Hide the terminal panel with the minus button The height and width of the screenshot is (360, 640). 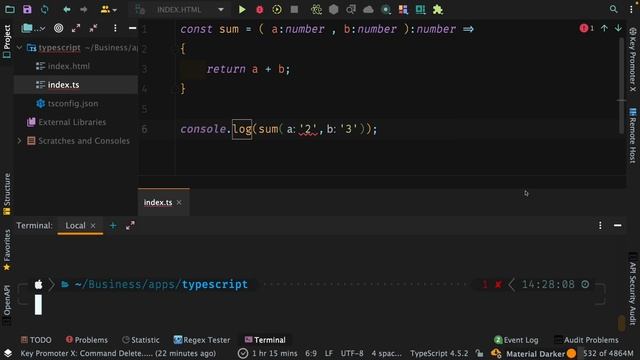[x=617, y=225]
